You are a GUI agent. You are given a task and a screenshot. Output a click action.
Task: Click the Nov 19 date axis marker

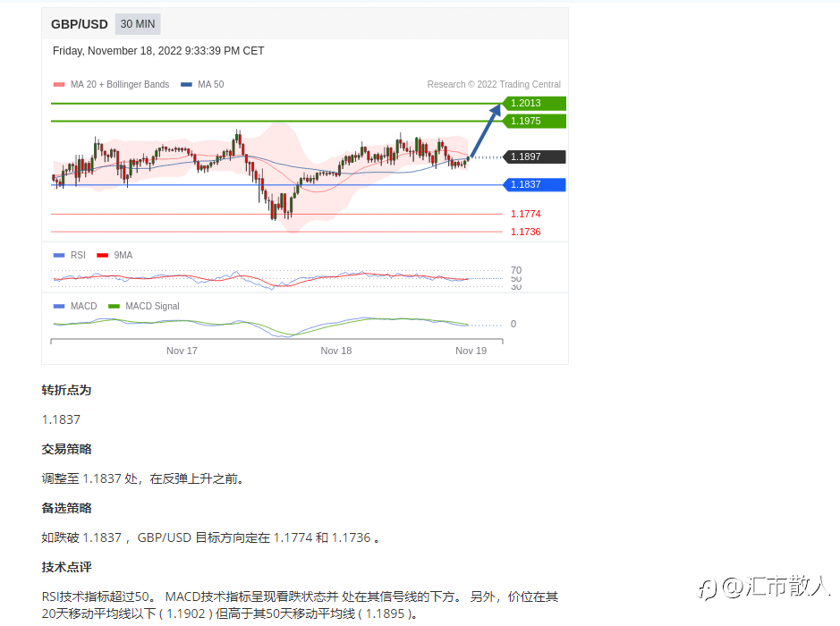click(x=471, y=351)
